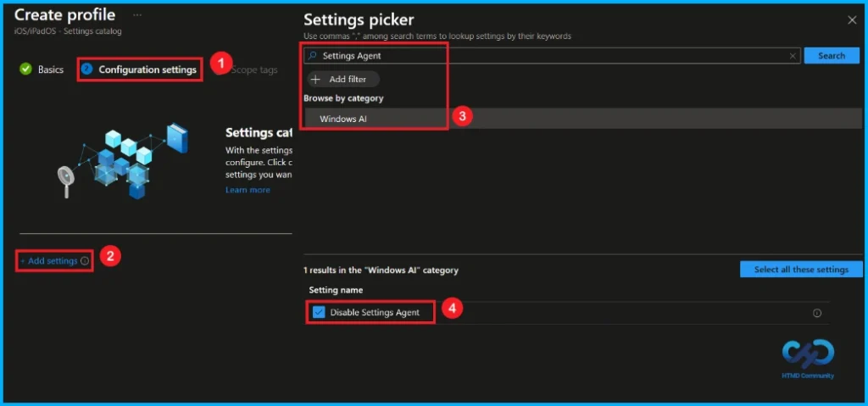Click the Search button

pyautogui.click(x=832, y=55)
